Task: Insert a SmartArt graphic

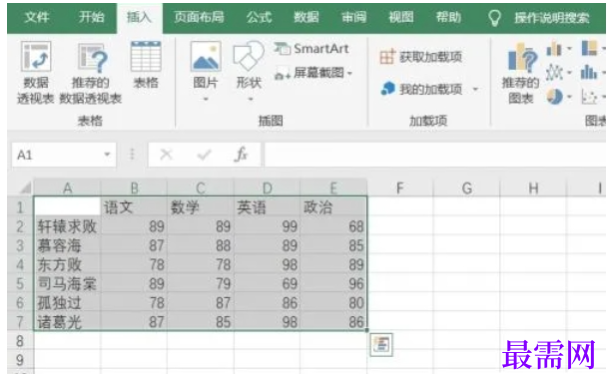Action: tap(311, 49)
